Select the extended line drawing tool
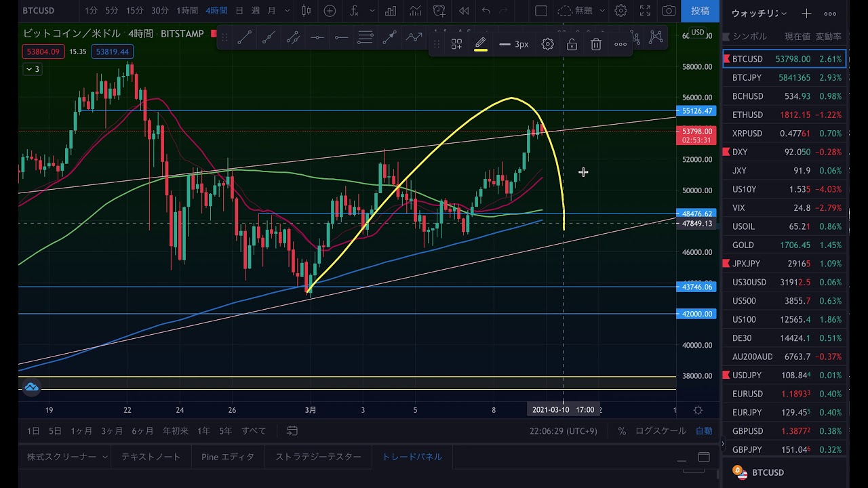The width and height of the screenshot is (868, 488). click(293, 38)
